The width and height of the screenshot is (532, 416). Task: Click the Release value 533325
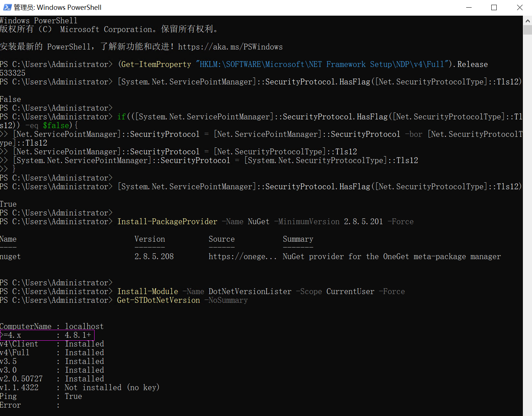(x=13, y=73)
